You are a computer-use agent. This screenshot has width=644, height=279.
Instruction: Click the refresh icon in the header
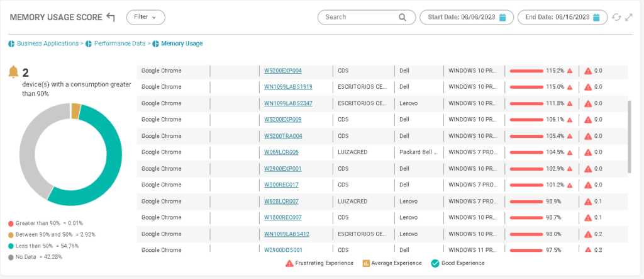pyautogui.click(x=617, y=18)
